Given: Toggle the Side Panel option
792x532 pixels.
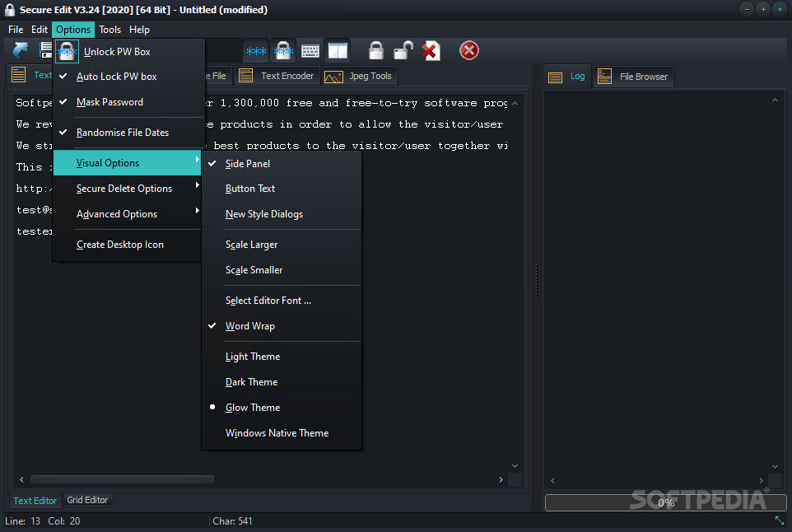Looking at the screenshot, I should 282,164.
